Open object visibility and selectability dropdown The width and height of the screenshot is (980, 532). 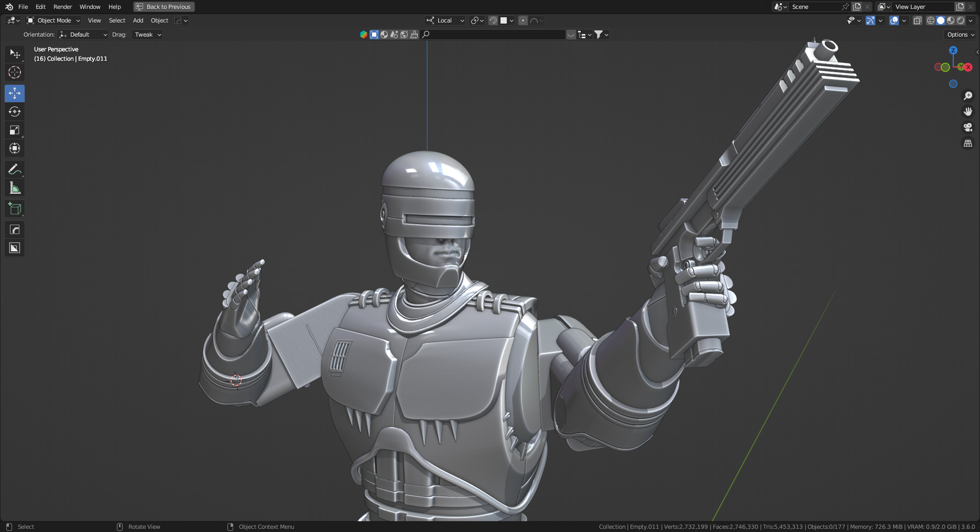[x=854, y=20]
